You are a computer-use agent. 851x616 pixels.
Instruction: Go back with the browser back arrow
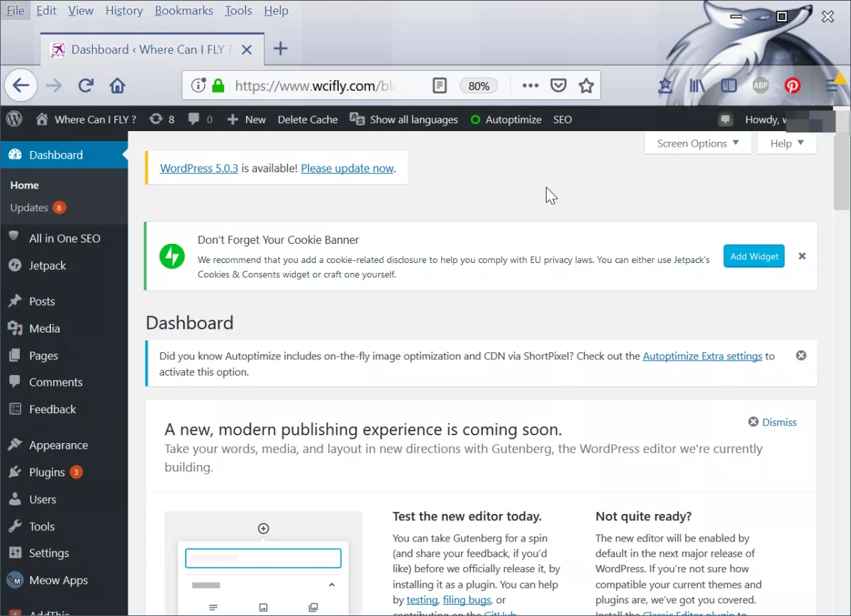[x=21, y=86]
